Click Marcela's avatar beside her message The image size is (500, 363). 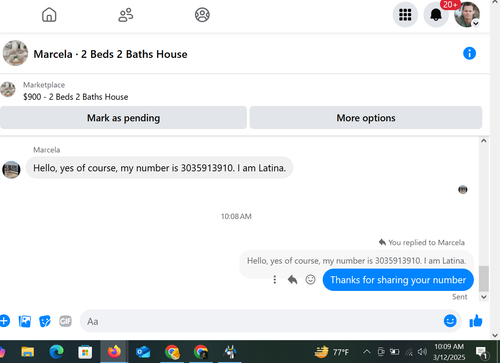(11, 170)
